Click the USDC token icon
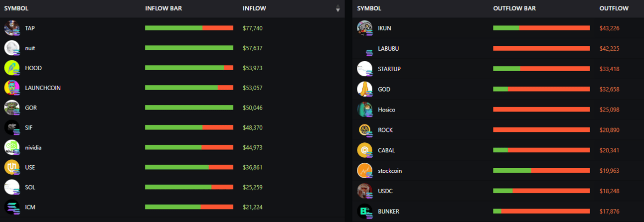The height and width of the screenshot is (222, 644). (365, 191)
